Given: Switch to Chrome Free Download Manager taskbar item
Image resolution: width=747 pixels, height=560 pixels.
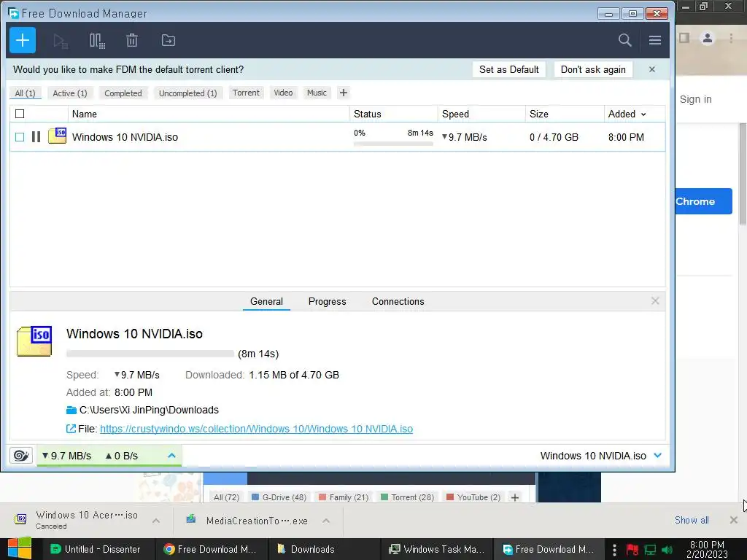Looking at the screenshot, I should (211, 549).
